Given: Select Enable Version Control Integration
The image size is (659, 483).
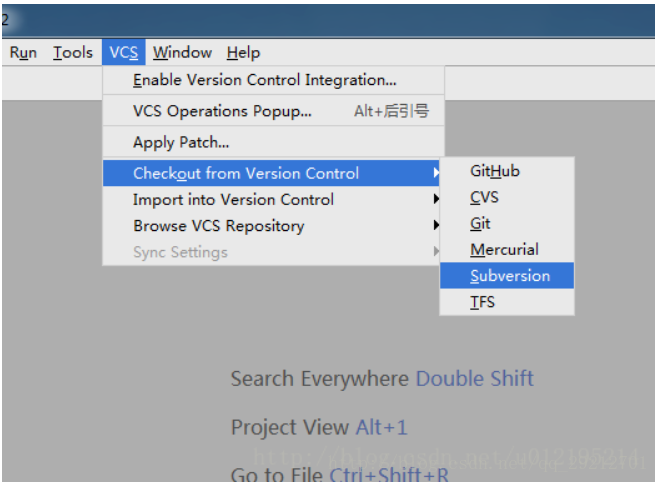Looking at the screenshot, I should (264, 80).
